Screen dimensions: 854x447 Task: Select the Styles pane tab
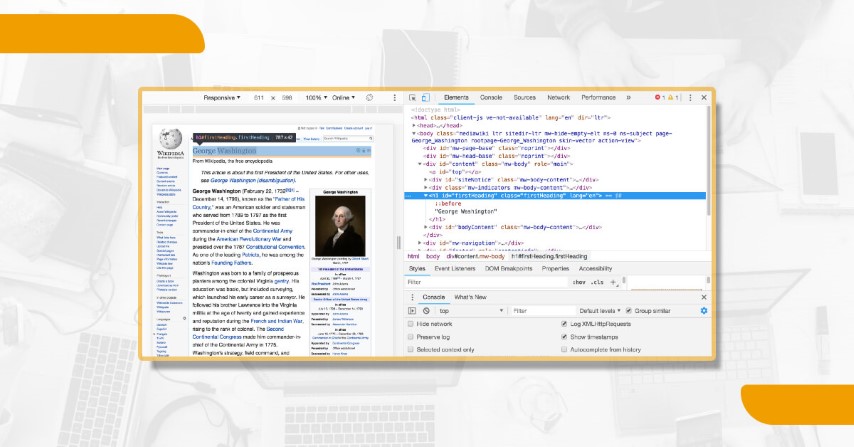coord(417,268)
